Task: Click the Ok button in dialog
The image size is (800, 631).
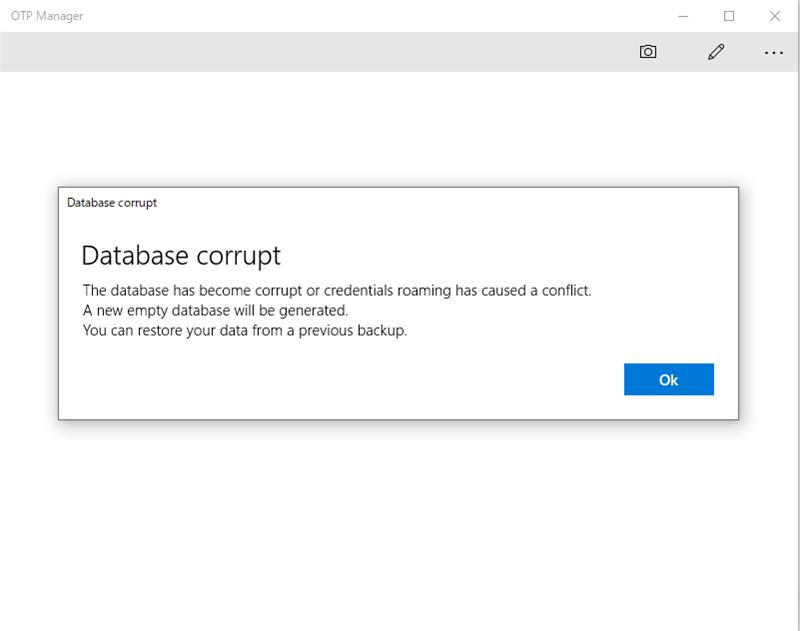Action: tap(668, 379)
